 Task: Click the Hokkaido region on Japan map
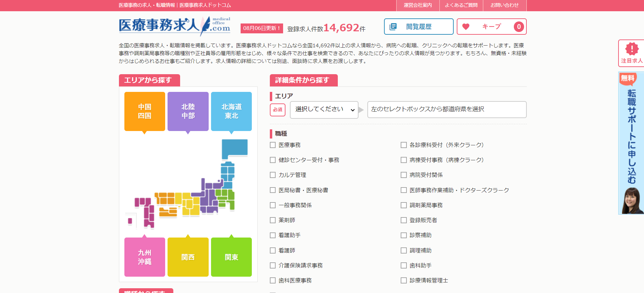(x=234, y=148)
